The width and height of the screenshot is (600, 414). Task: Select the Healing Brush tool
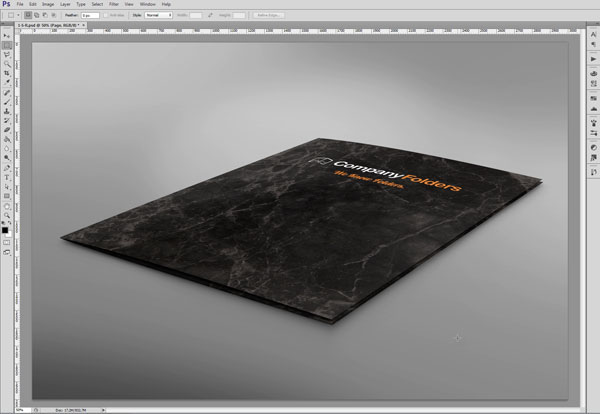[x=7, y=93]
